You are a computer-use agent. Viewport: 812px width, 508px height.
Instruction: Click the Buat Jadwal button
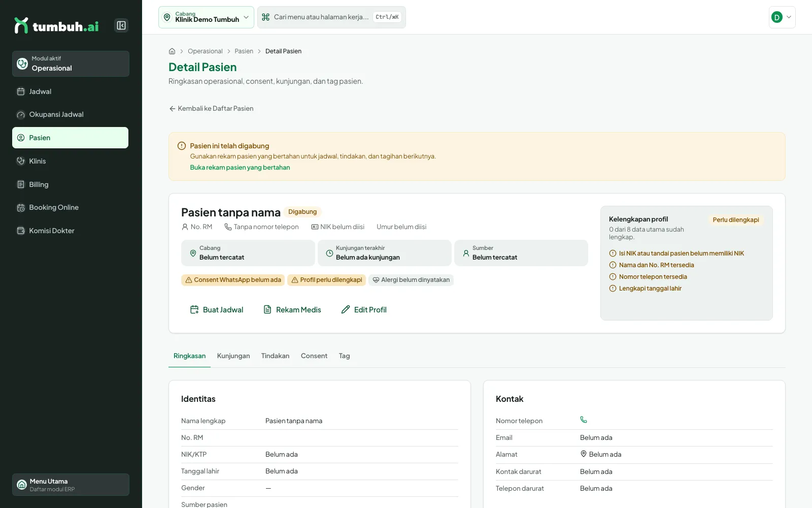tap(217, 310)
